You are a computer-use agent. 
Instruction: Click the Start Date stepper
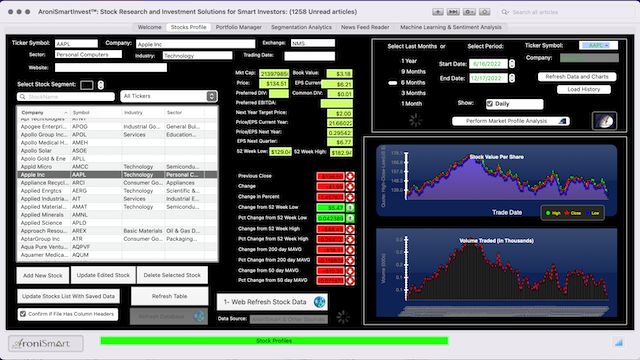[x=512, y=64]
